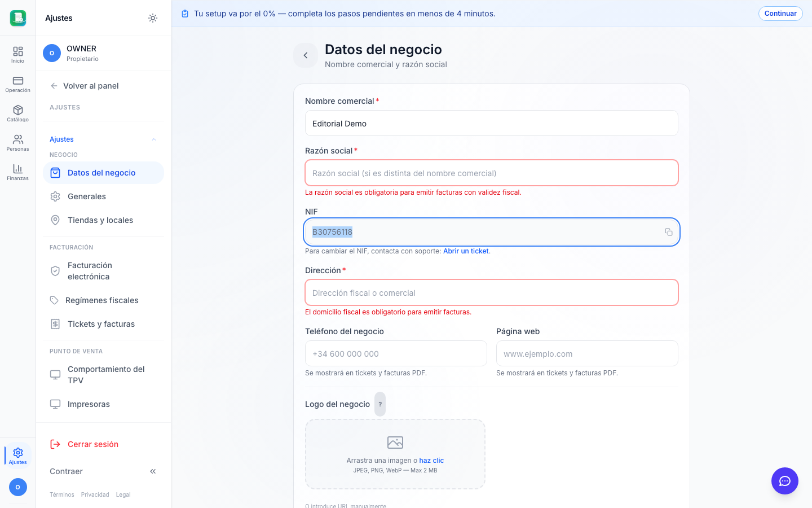This screenshot has height=508, width=812.
Task: Click the image placeholder icon in dropzone
Action: tap(395, 443)
